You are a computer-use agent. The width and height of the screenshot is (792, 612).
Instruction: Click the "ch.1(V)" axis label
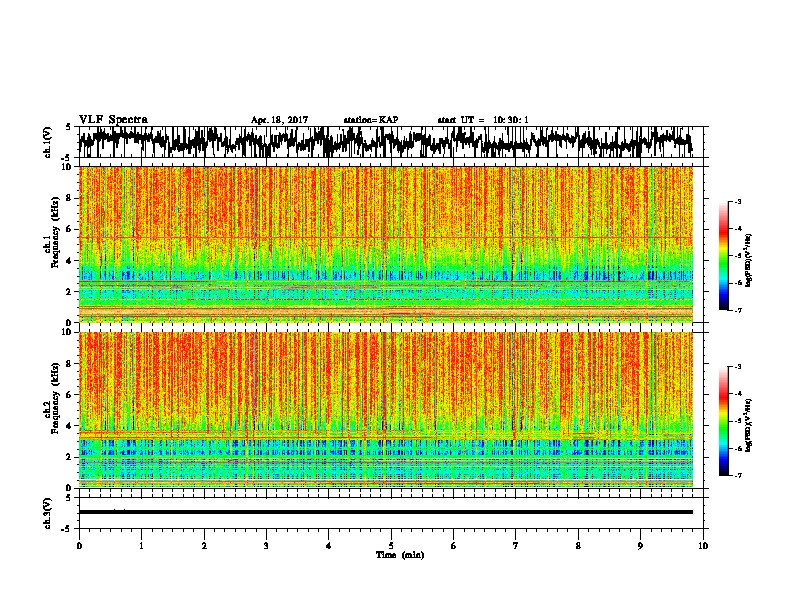(48, 142)
